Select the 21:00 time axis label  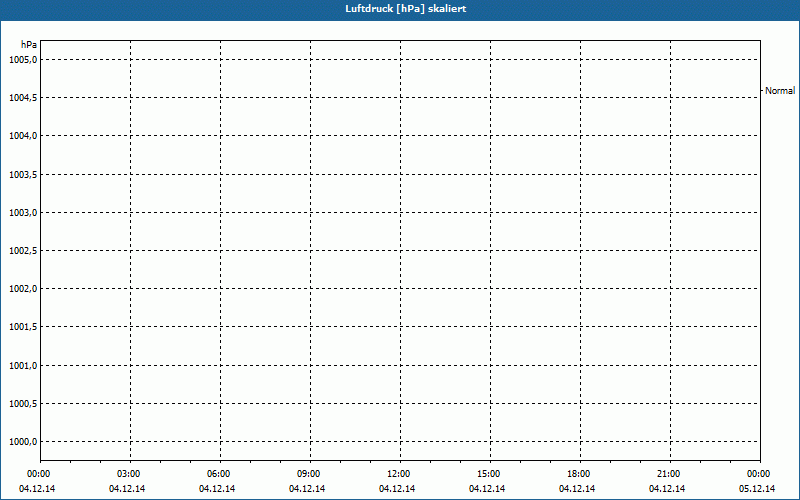pos(669,474)
